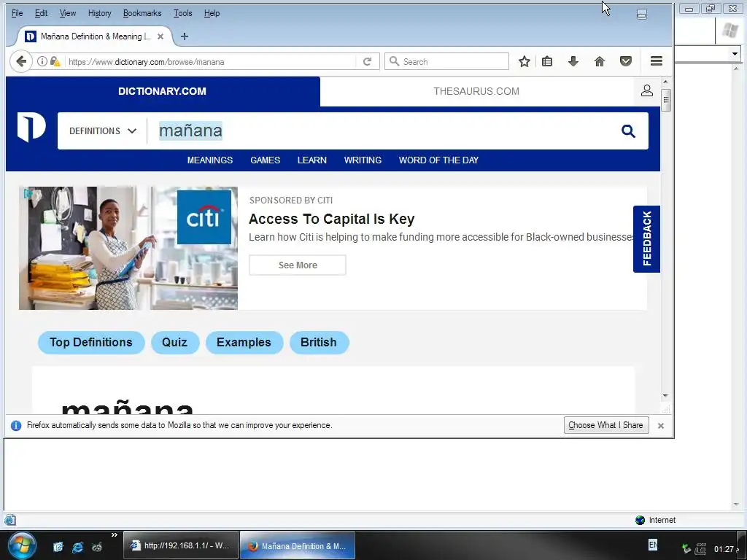Show bookmarks list icon in toolbar

(547, 61)
